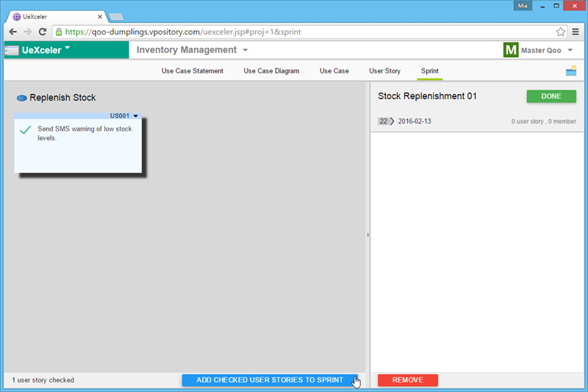Open a new browser tab
Image resolution: width=588 pixels, height=392 pixels.
116,17
